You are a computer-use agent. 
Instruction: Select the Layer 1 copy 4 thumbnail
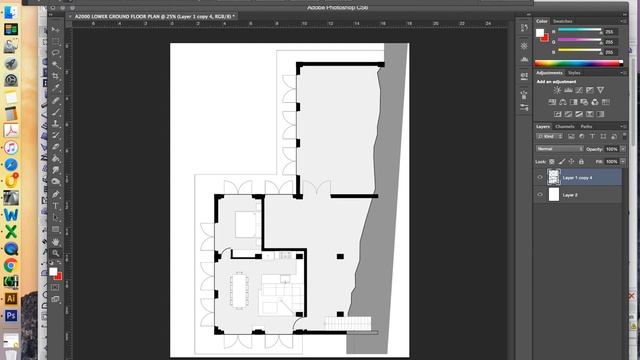tap(553, 177)
